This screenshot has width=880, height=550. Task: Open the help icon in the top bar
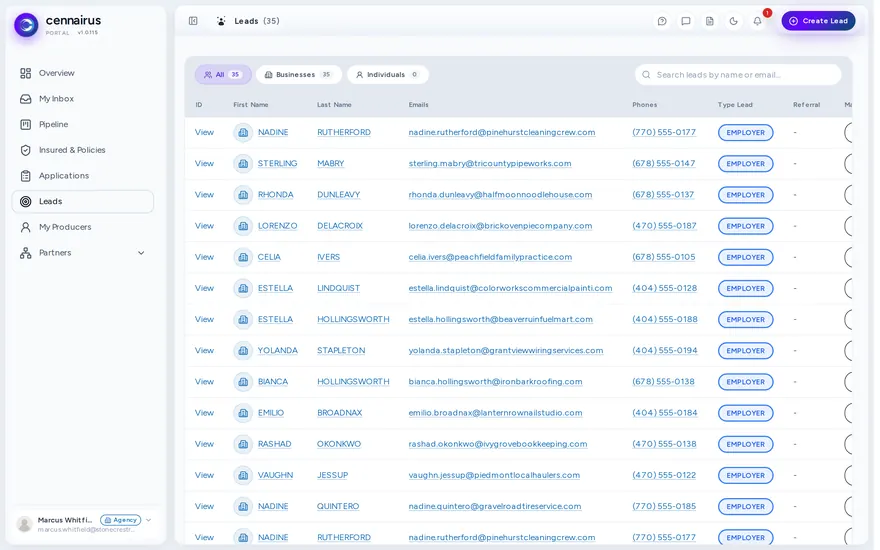click(x=662, y=21)
